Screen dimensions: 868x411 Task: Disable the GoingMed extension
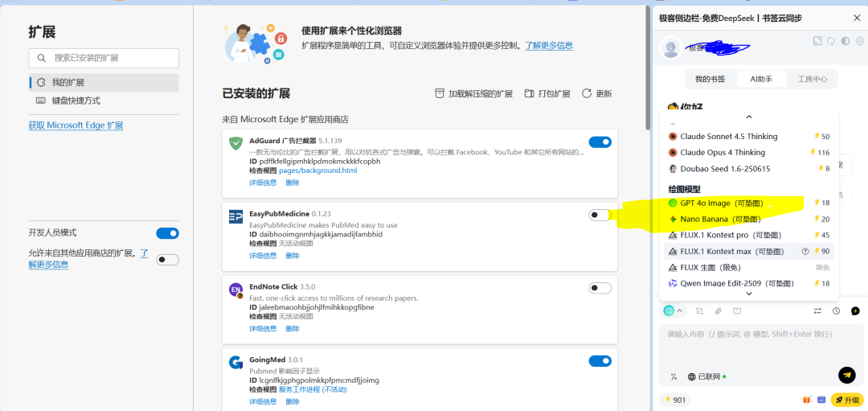[x=600, y=361]
